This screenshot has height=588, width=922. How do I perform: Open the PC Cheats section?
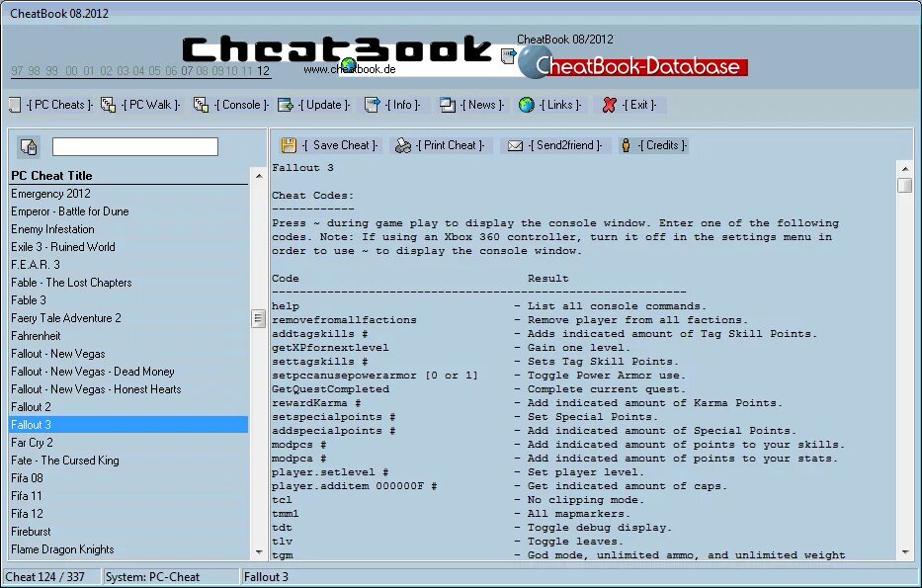click(x=59, y=105)
